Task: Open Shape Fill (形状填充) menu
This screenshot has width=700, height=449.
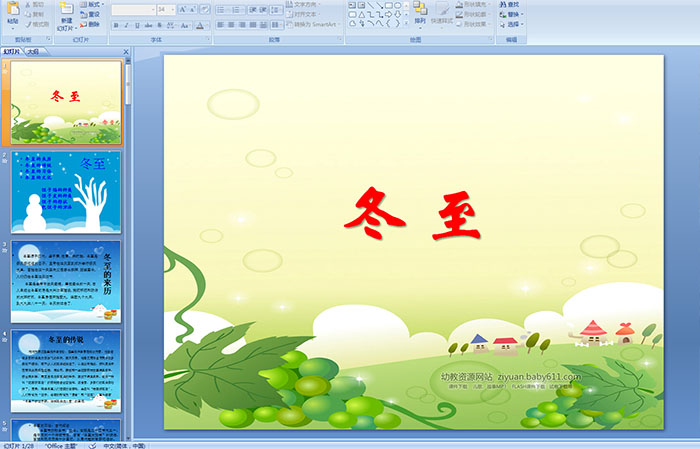Action: (473, 4)
